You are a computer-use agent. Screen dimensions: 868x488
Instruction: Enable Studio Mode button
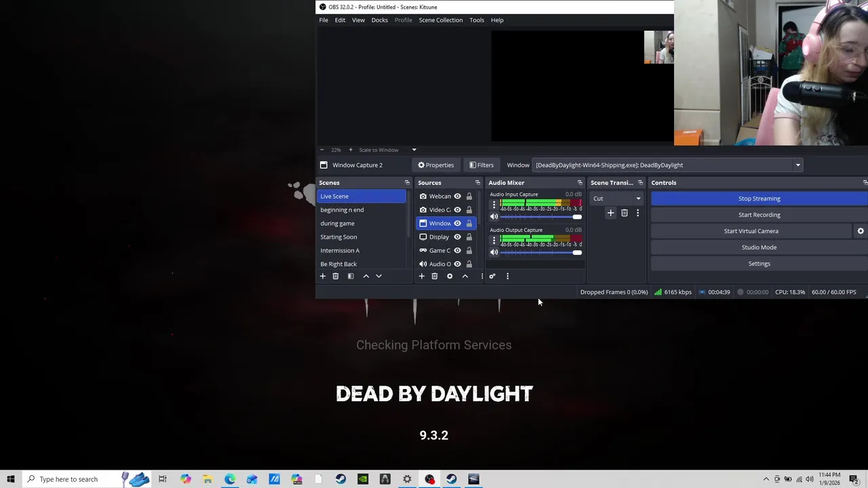tap(759, 247)
